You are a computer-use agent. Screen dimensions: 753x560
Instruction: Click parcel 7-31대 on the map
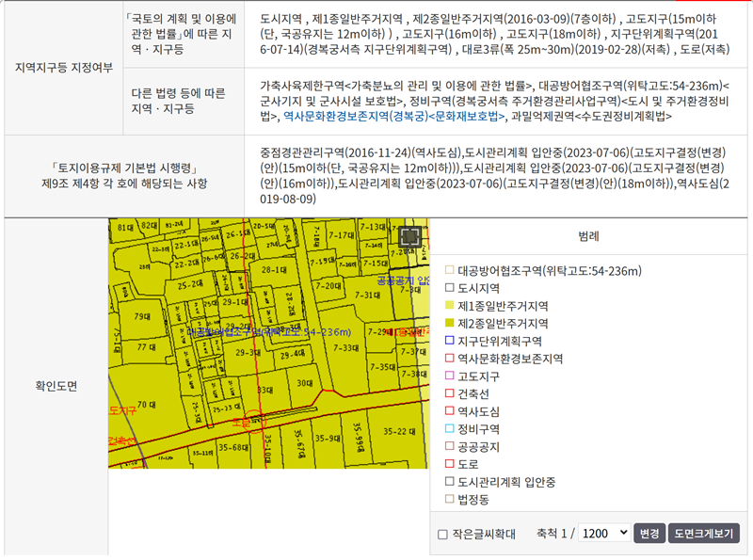[367, 296]
